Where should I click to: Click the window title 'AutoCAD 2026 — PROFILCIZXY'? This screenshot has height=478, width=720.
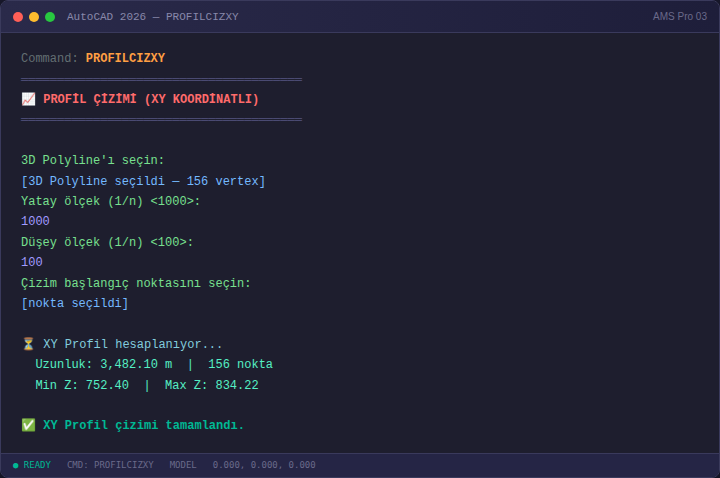point(152,17)
